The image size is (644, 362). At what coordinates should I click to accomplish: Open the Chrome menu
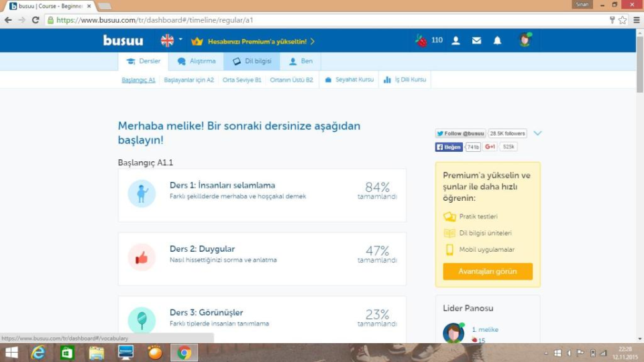click(x=637, y=19)
